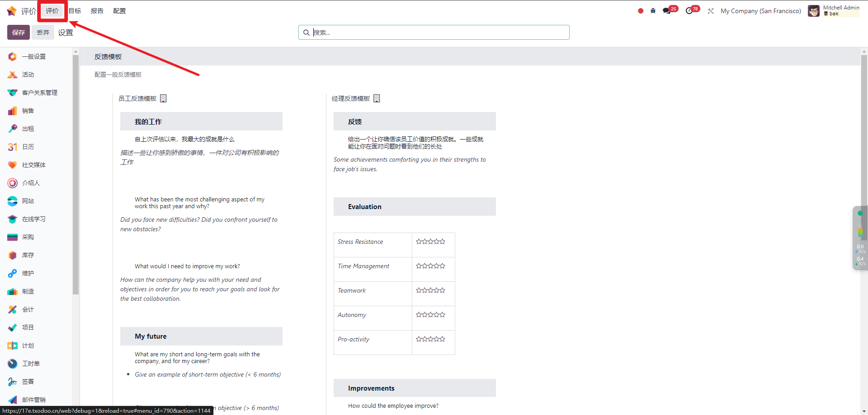The height and width of the screenshot is (415, 868).
Task: Open the activities clock icon with badge 78
Action: [689, 11]
